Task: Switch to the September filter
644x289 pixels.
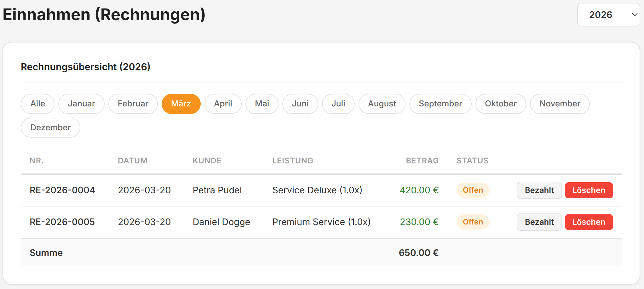Action: tap(440, 104)
